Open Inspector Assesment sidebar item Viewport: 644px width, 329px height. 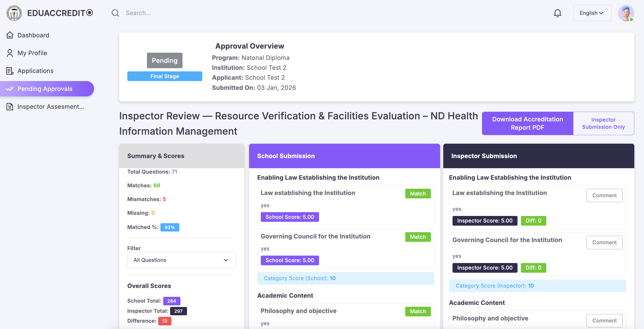point(51,107)
